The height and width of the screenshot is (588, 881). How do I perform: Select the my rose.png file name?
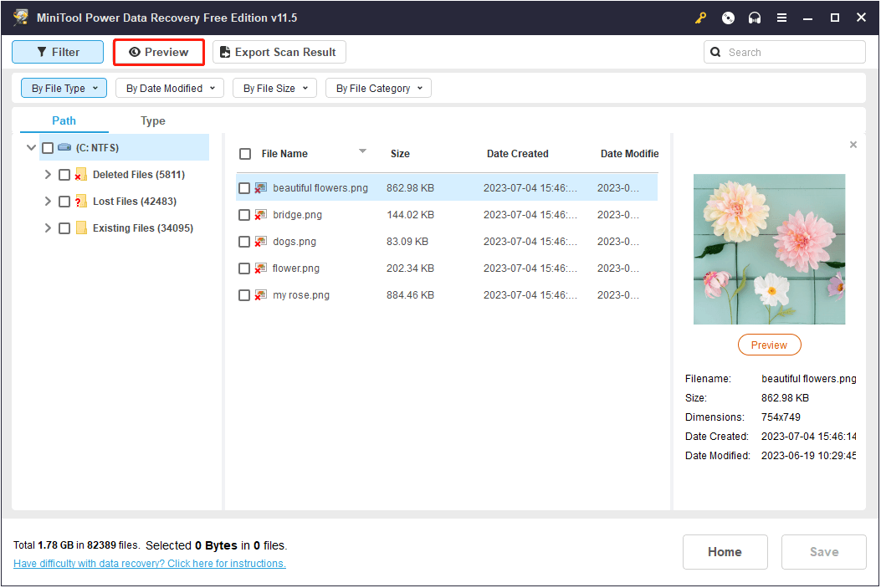coord(301,295)
